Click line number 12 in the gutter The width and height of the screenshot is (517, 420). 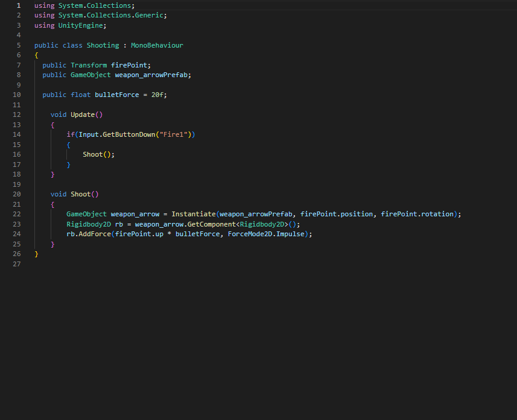[16, 114]
